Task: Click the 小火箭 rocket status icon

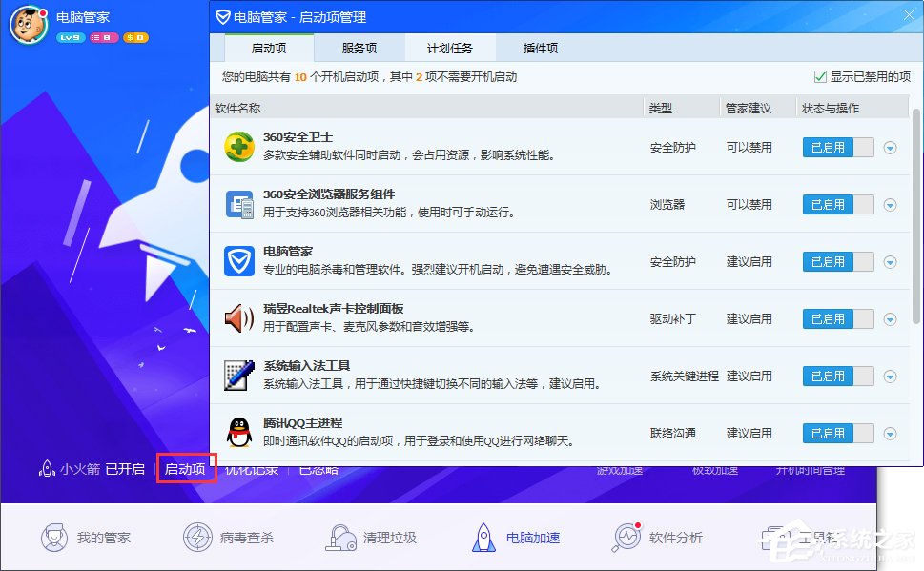Action: click(46, 469)
